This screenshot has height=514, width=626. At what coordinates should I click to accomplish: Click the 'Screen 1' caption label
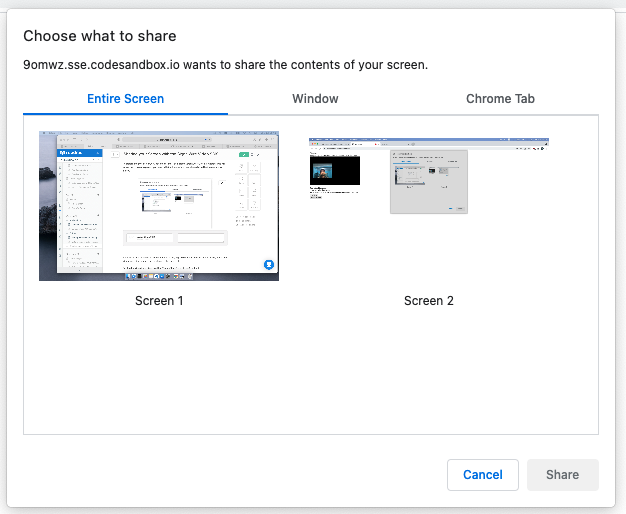(x=159, y=300)
